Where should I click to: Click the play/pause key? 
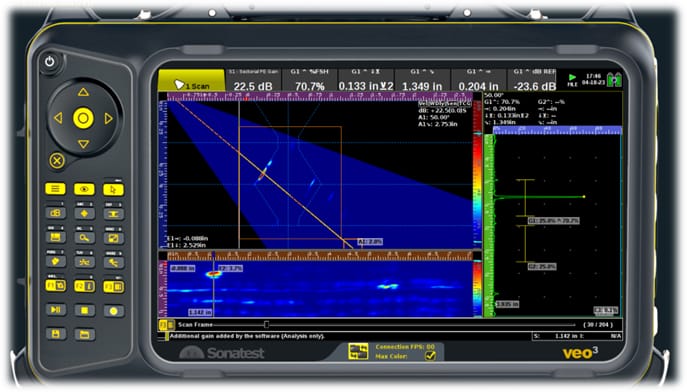[56, 310]
